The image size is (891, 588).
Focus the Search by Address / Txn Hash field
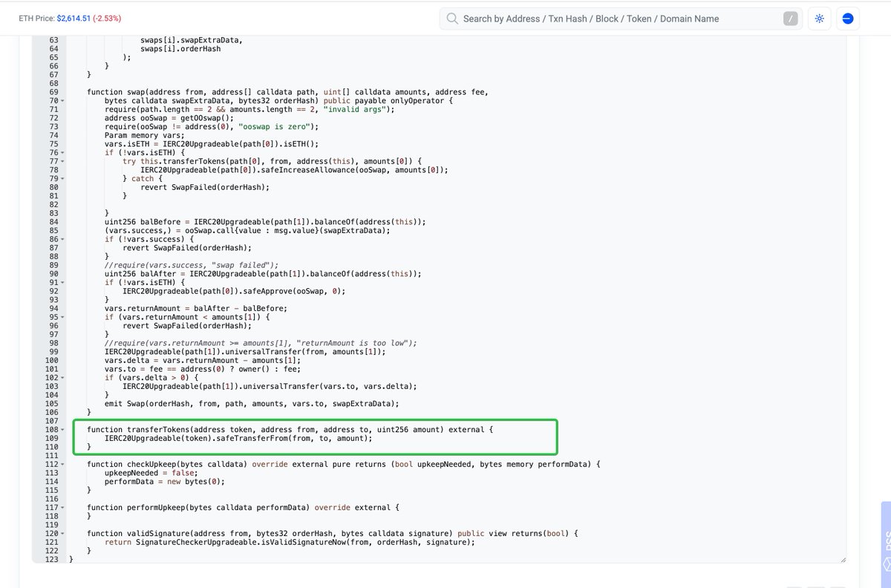[x=620, y=19]
